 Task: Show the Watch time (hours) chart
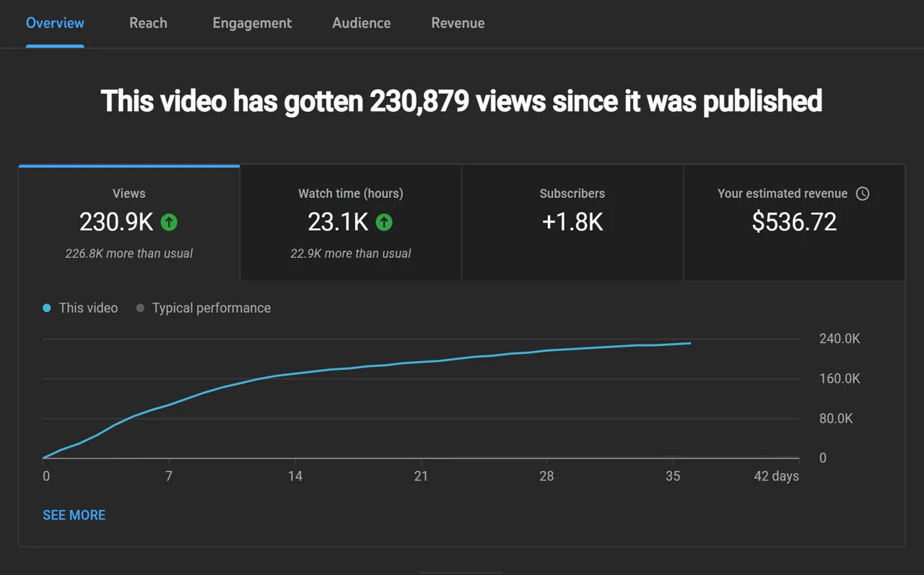350,194
